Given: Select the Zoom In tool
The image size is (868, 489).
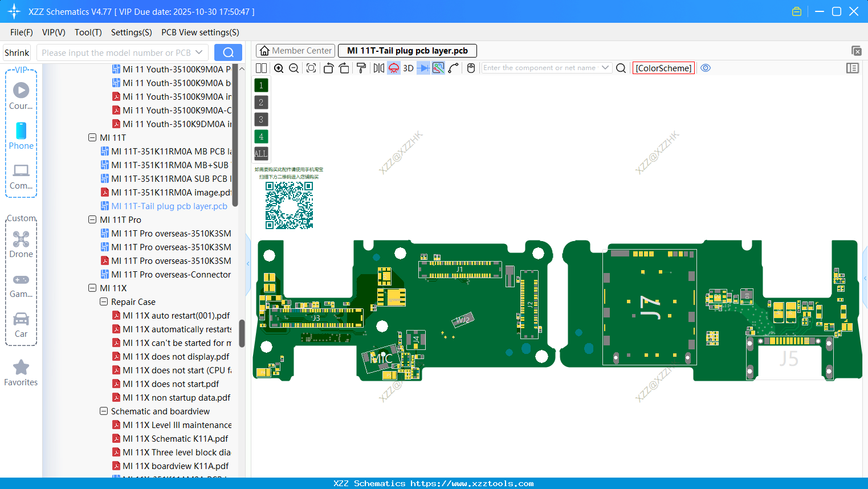Looking at the screenshot, I should pyautogui.click(x=279, y=68).
